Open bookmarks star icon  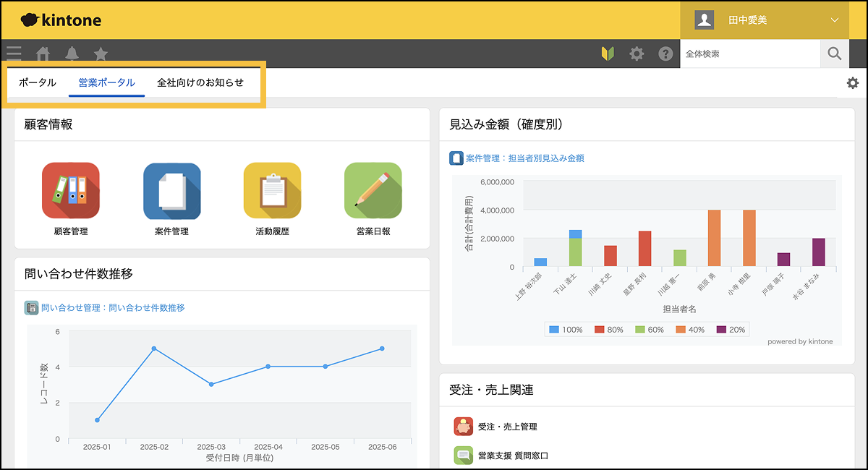click(x=101, y=54)
